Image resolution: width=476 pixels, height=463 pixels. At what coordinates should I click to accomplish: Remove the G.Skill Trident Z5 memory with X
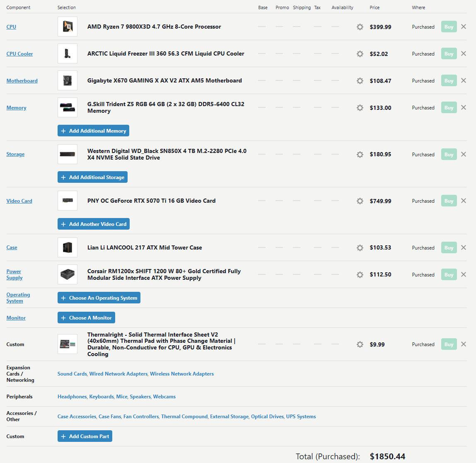tap(463, 107)
